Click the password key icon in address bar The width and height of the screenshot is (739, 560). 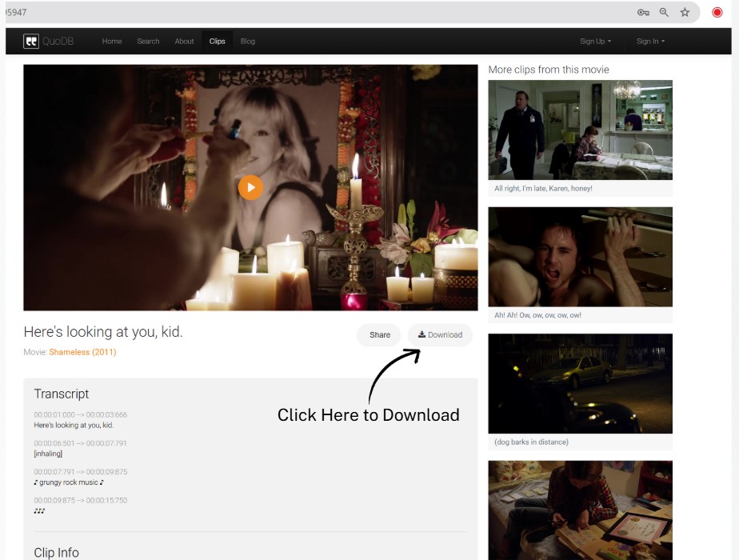[643, 12]
